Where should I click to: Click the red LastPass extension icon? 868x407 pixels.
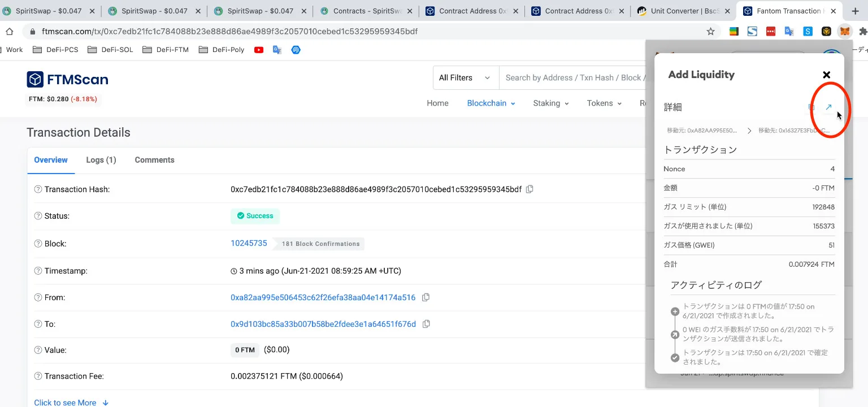pos(771,32)
